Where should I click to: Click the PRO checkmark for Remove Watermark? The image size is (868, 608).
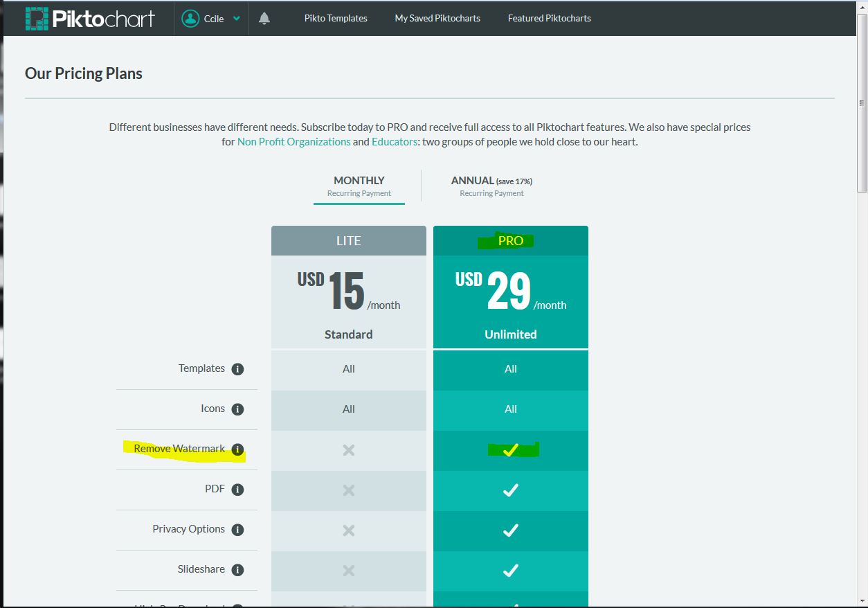pyautogui.click(x=511, y=450)
